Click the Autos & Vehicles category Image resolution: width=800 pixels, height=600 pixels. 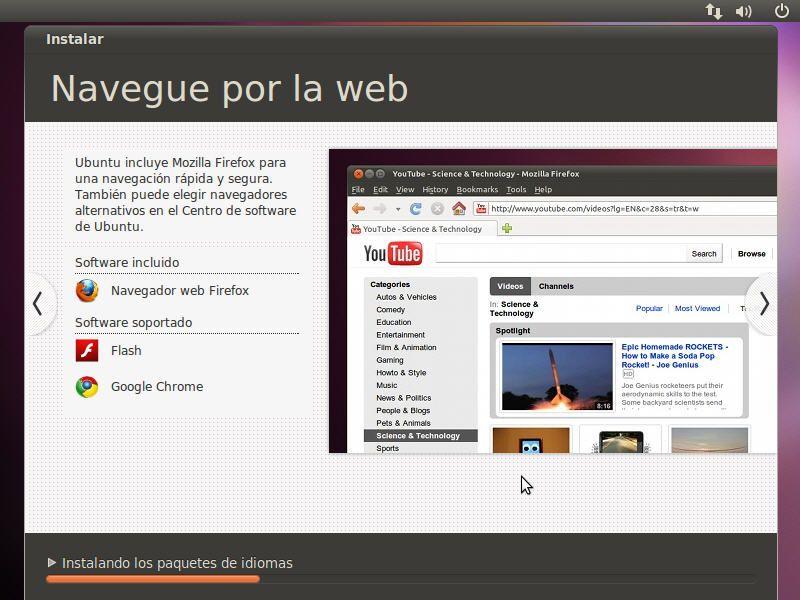pos(406,297)
